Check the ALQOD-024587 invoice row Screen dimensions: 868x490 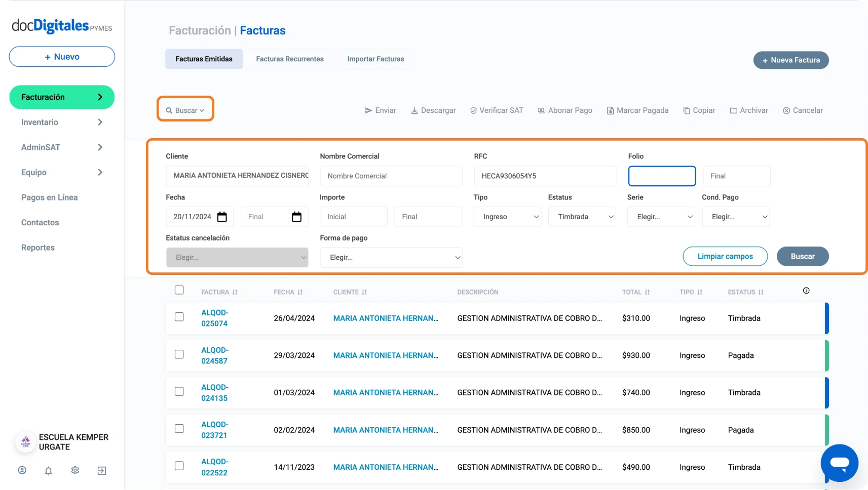point(179,354)
